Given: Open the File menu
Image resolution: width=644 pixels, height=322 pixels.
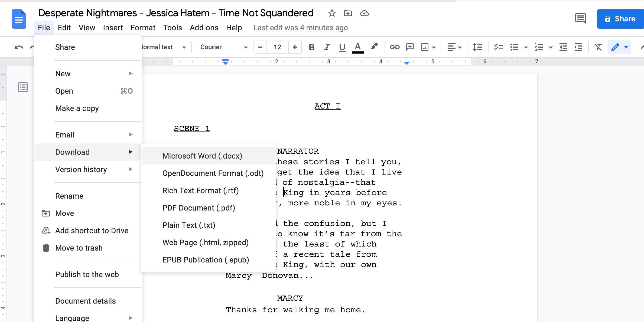Looking at the screenshot, I should [44, 28].
